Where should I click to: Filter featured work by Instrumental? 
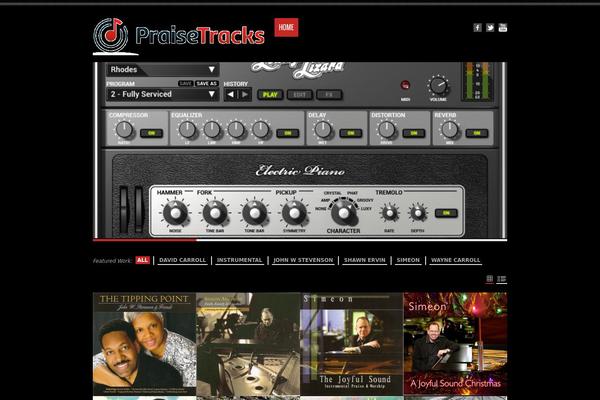(240, 260)
